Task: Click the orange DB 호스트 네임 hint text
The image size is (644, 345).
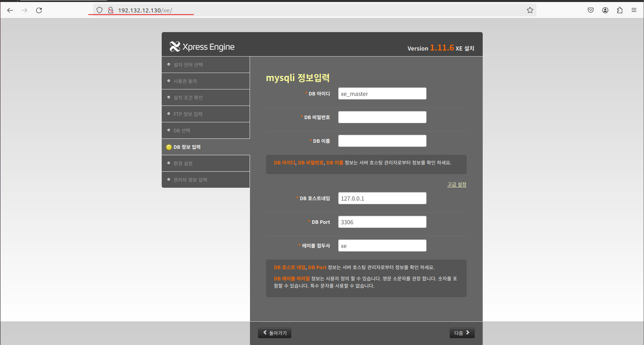Action: pyautogui.click(x=289, y=267)
